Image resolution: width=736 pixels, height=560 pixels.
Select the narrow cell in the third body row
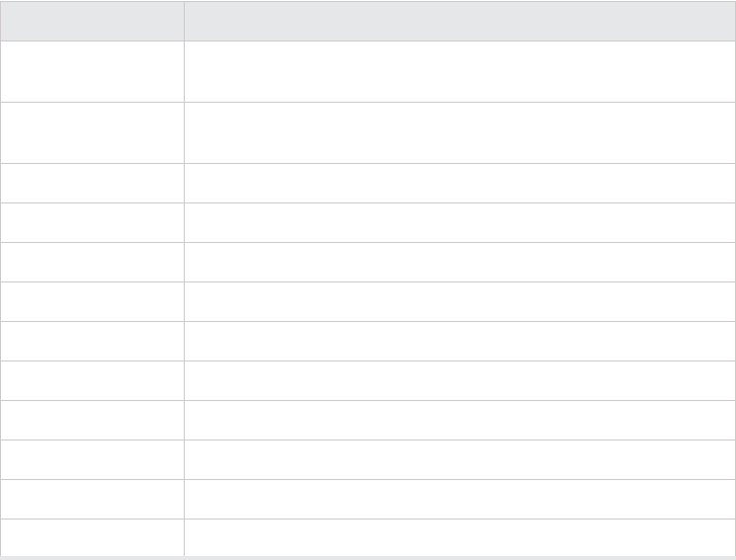click(93, 183)
